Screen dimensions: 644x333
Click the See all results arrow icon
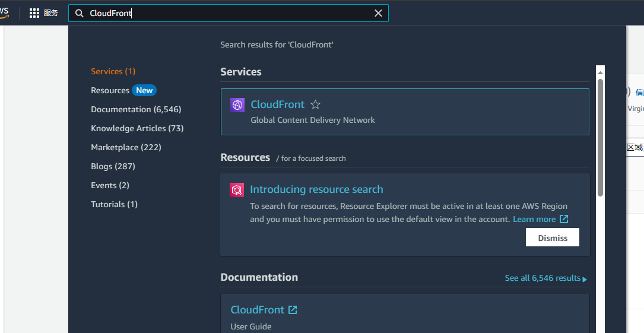pyautogui.click(x=585, y=279)
